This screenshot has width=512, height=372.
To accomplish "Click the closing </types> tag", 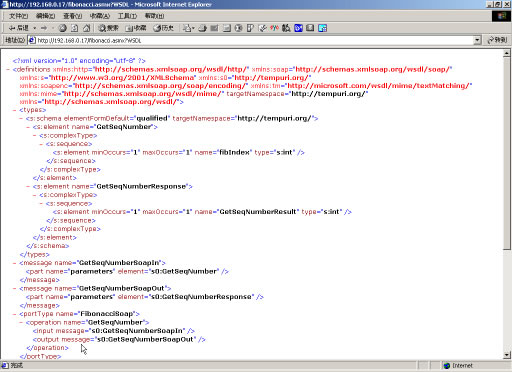I will coord(34,255).
